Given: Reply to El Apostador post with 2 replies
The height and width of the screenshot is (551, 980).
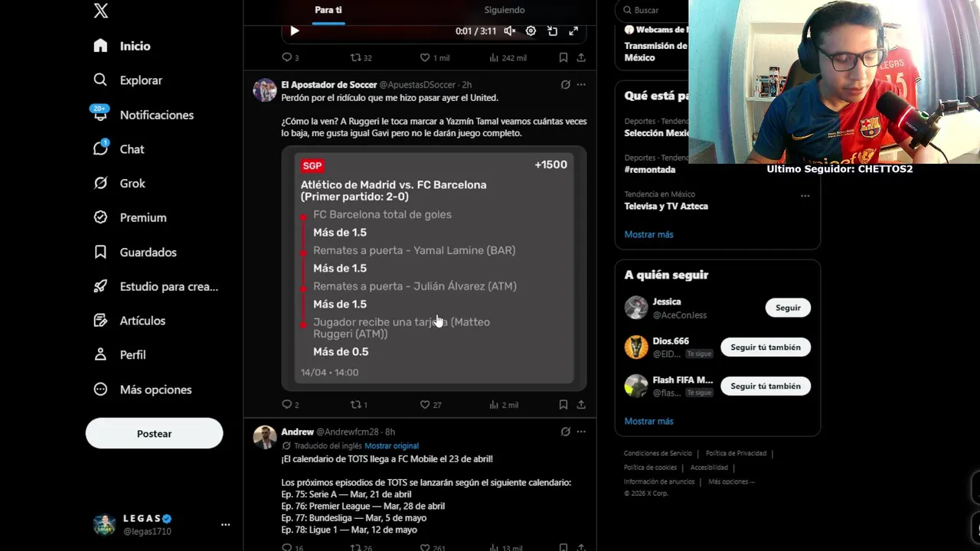Looking at the screenshot, I should 290,405.
